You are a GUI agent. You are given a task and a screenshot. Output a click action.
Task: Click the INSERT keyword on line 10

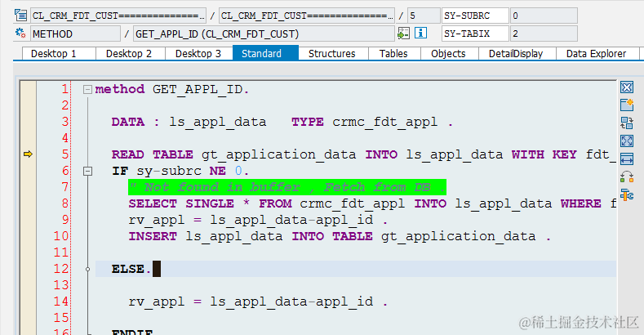(x=153, y=236)
